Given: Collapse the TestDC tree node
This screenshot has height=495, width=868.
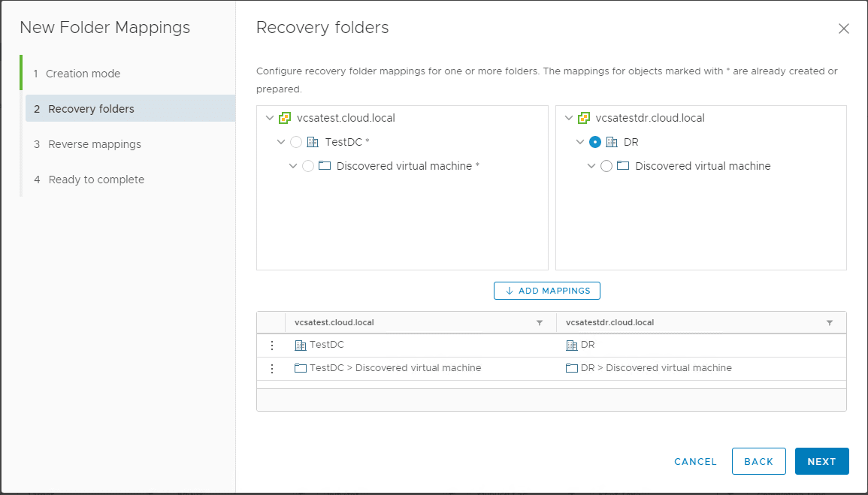Looking at the screenshot, I should click(x=282, y=142).
